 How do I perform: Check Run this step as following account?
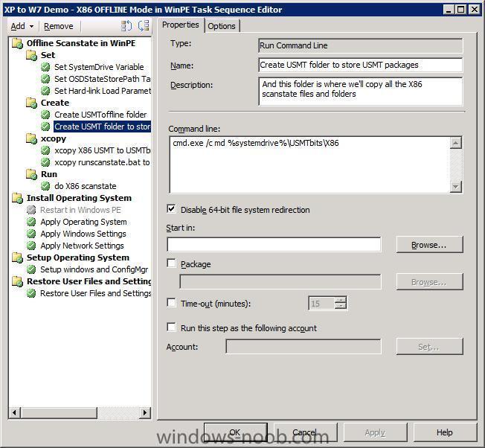click(x=171, y=327)
